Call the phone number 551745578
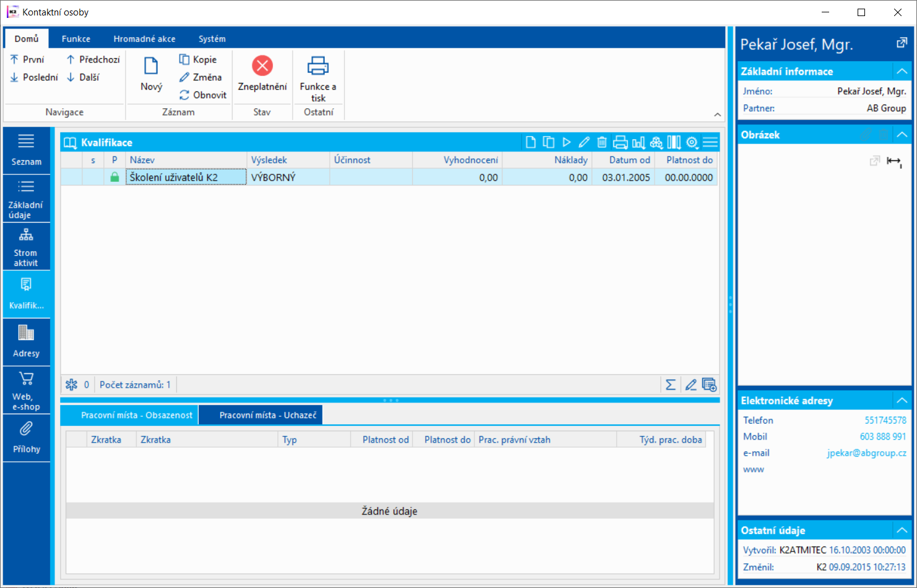Viewport: 917px width, 588px height. tap(885, 420)
